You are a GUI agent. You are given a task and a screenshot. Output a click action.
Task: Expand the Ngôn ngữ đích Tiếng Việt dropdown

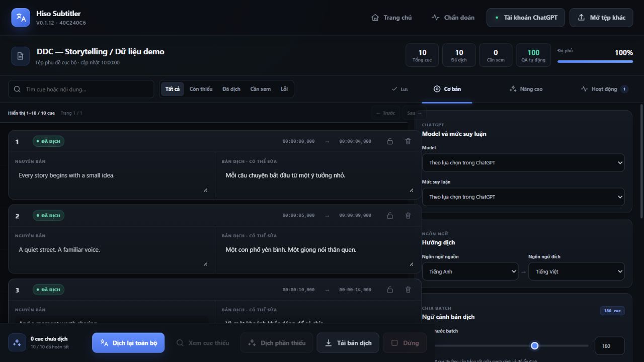577,271
